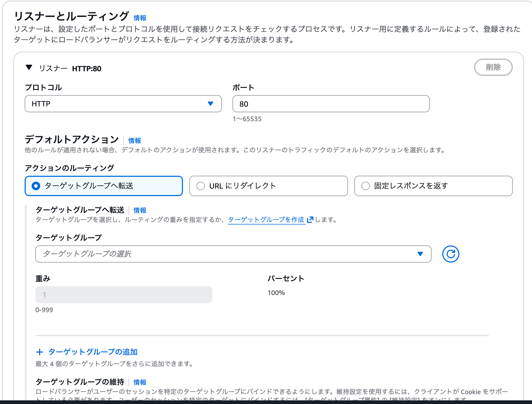532x404 pixels.
Task: Click 情報 link next to ターゲットグループの維持
Action: tap(140, 382)
